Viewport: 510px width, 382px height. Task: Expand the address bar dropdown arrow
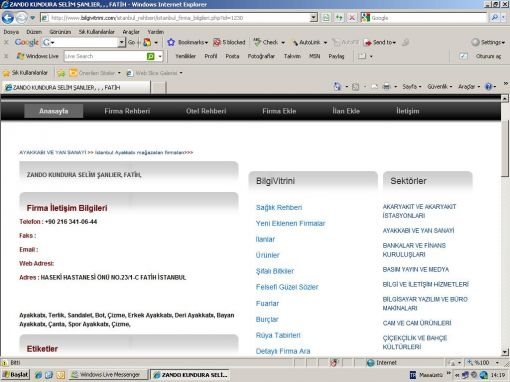(313, 18)
